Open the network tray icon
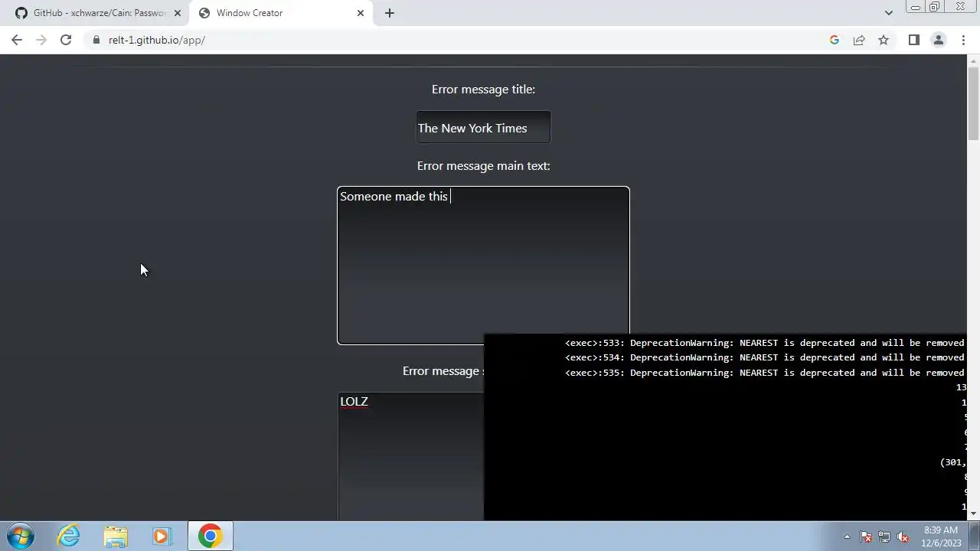The image size is (980, 551). point(884,536)
